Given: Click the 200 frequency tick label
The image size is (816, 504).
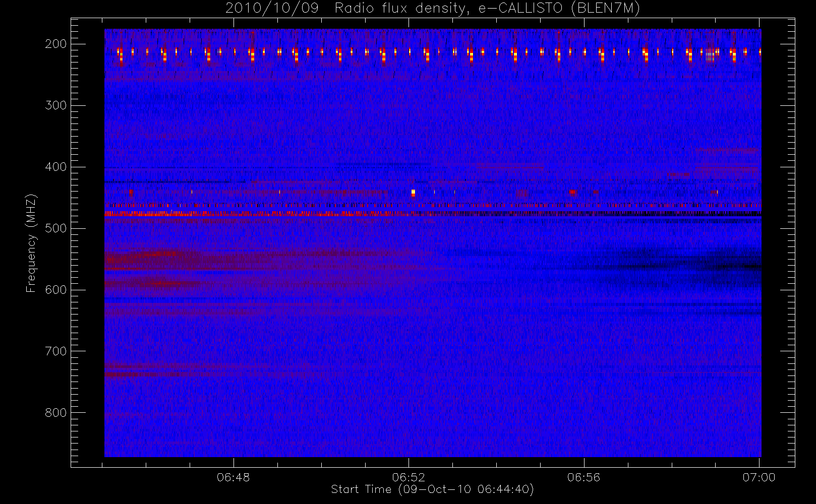Looking at the screenshot, I should (x=56, y=44).
